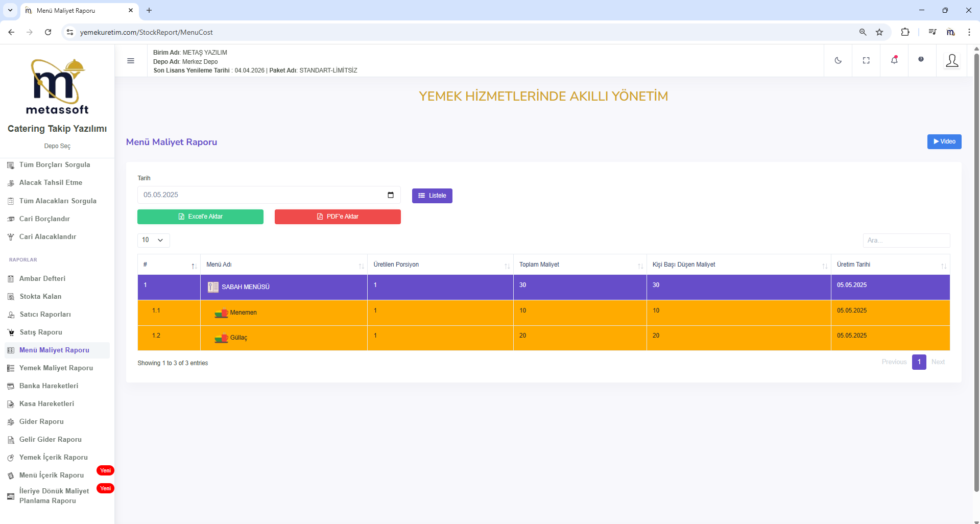Bookmark this page with star icon
Screen dimensions: 980x524
coord(879,32)
